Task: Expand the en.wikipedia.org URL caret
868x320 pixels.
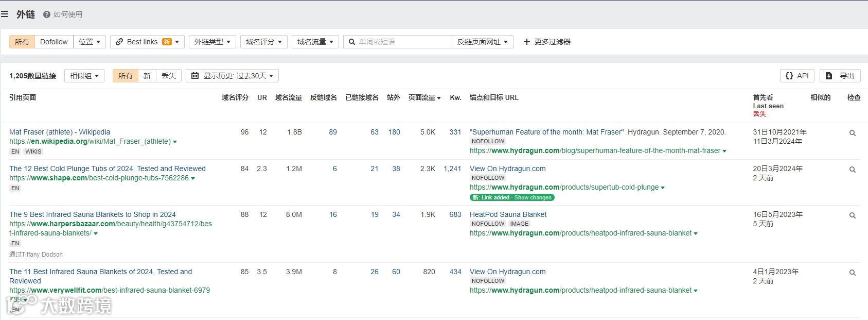Action: pos(175,142)
